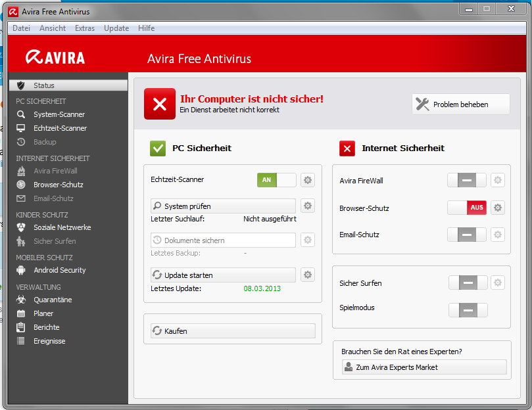Toggle the Sicher Surfen switch
The image size is (532, 410).
pos(468,283)
